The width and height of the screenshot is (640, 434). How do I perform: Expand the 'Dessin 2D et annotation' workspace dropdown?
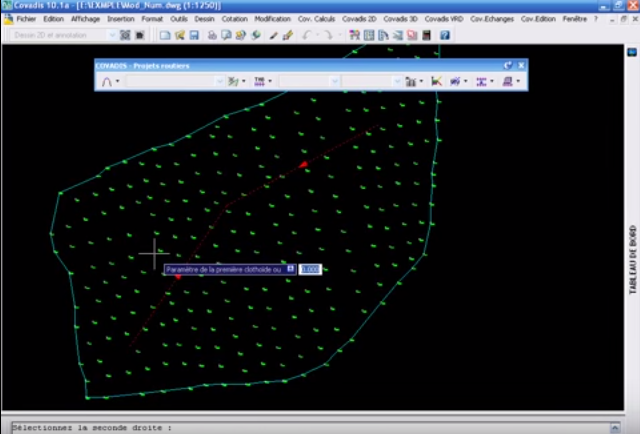[112, 35]
